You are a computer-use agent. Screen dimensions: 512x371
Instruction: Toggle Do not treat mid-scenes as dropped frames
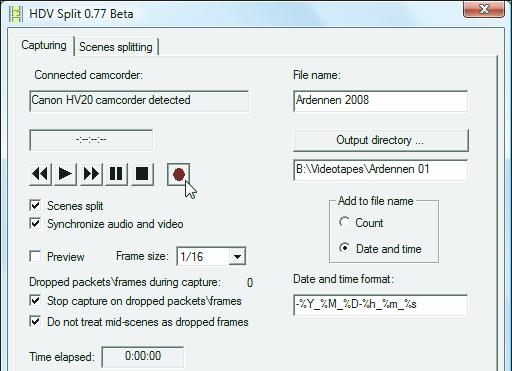35,321
